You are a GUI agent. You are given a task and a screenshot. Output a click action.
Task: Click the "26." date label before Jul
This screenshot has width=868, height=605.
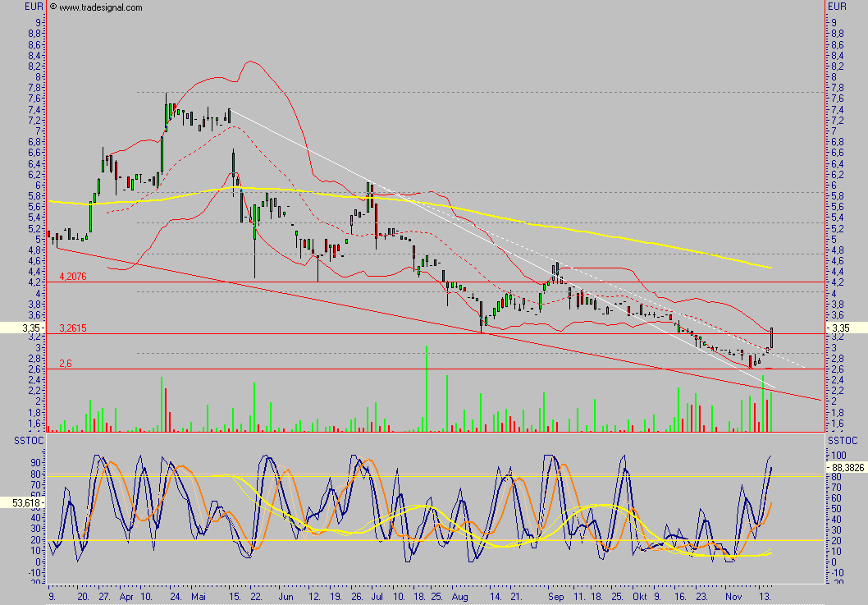tap(357, 597)
